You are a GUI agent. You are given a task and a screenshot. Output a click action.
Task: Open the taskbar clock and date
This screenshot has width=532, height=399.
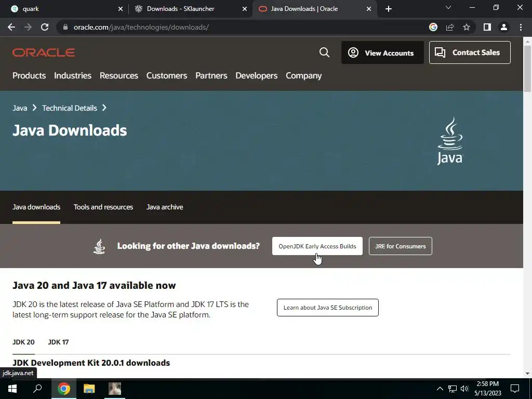pos(488,389)
